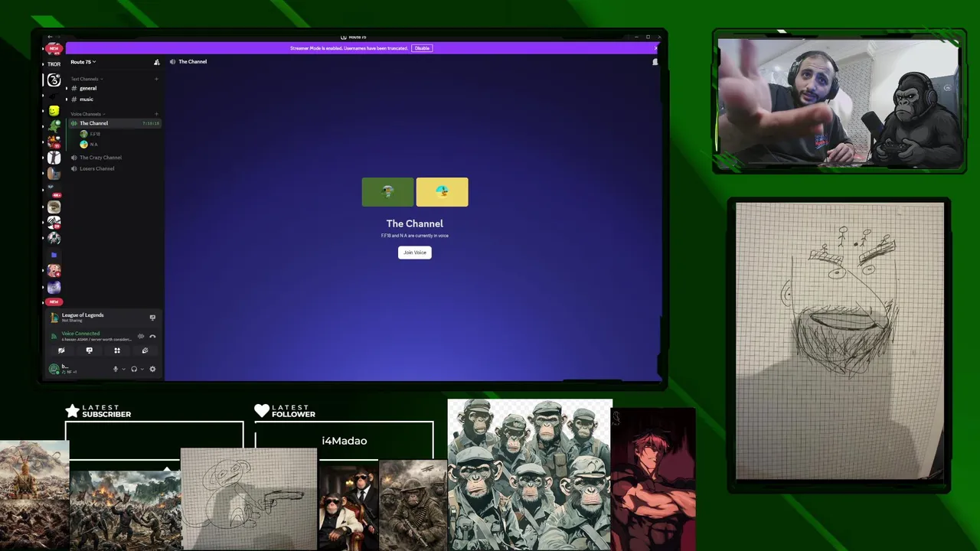Collapse the Voice Channels category

click(88, 114)
